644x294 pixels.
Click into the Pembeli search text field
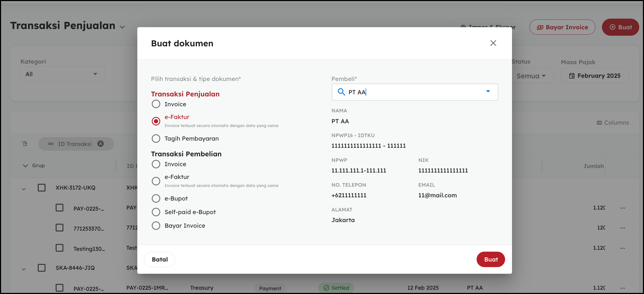(x=415, y=92)
